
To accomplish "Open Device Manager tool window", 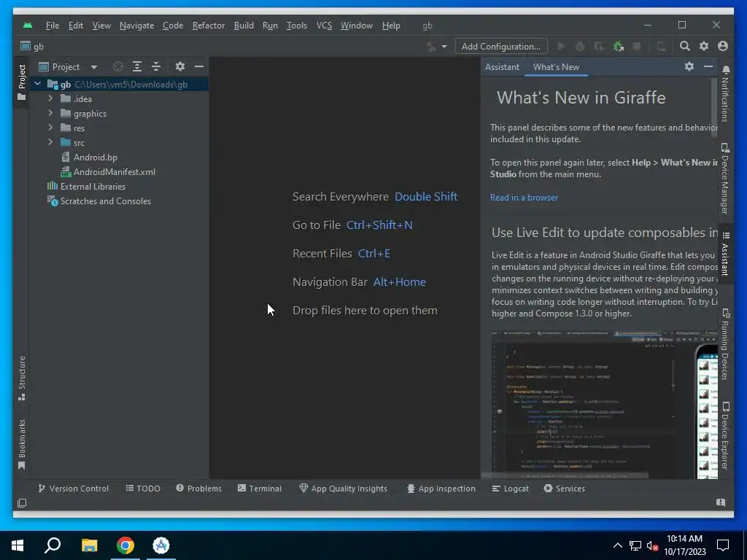I will point(725,179).
